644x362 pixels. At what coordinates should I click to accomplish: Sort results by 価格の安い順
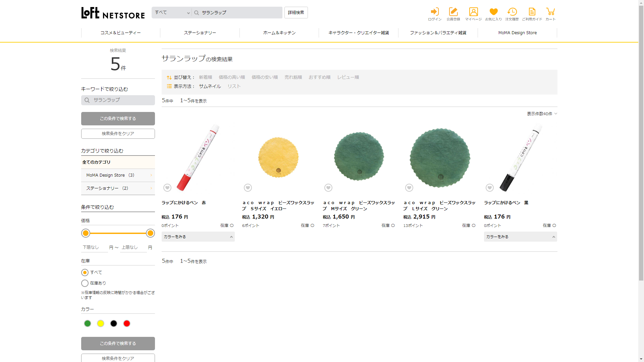coord(265,77)
